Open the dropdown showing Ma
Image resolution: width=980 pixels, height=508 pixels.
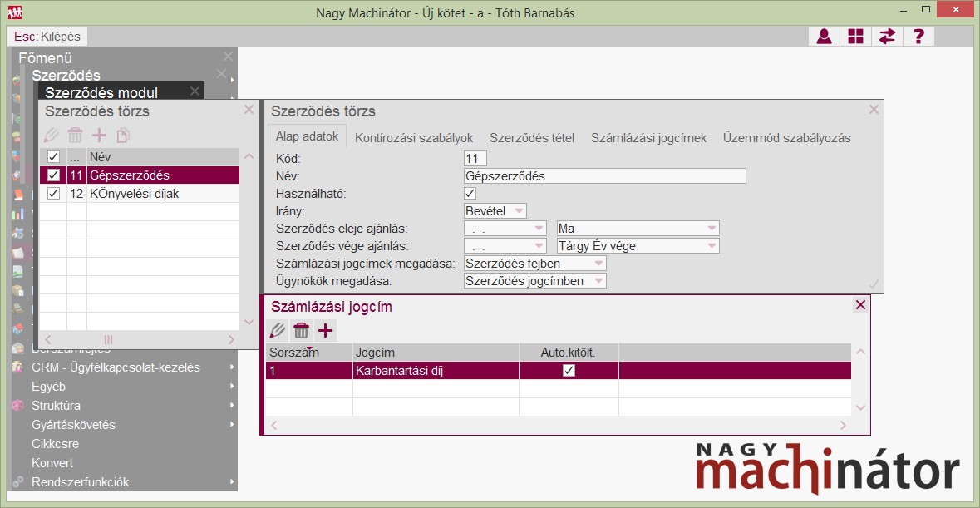click(x=712, y=229)
